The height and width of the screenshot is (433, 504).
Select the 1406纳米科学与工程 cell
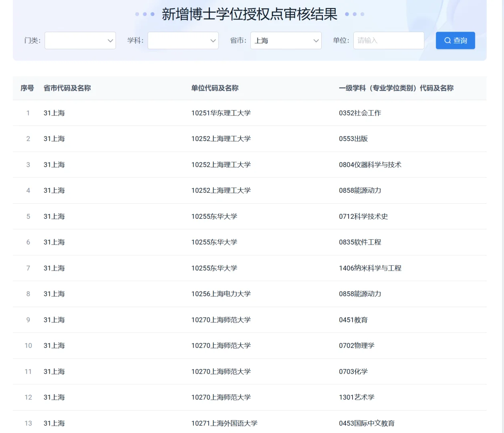click(x=370, y=268)
